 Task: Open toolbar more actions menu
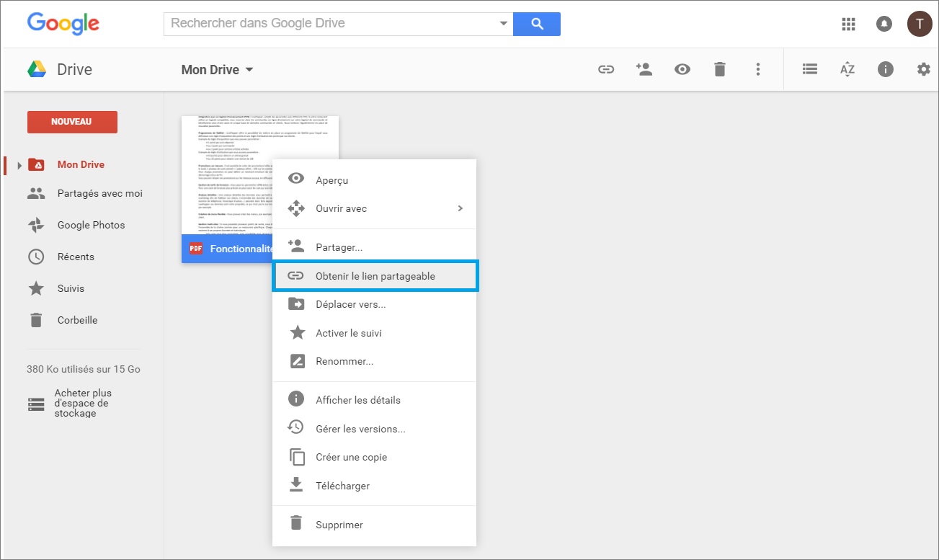(757, 69)
